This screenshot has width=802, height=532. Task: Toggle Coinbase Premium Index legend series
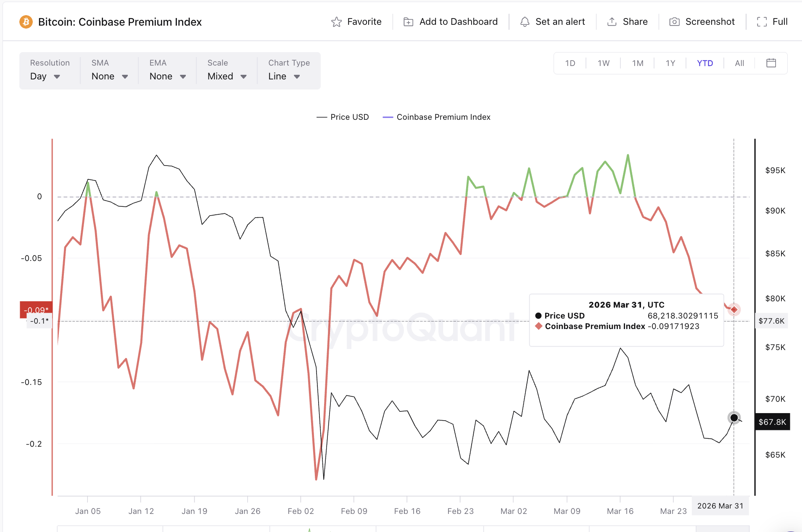(437, 117)
